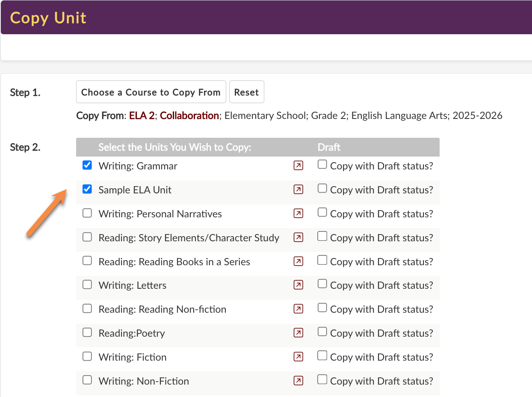Open Writing: Letters unit via arrow icon
The width and height of the screenshot is (532, 397).
pos(299,285)
